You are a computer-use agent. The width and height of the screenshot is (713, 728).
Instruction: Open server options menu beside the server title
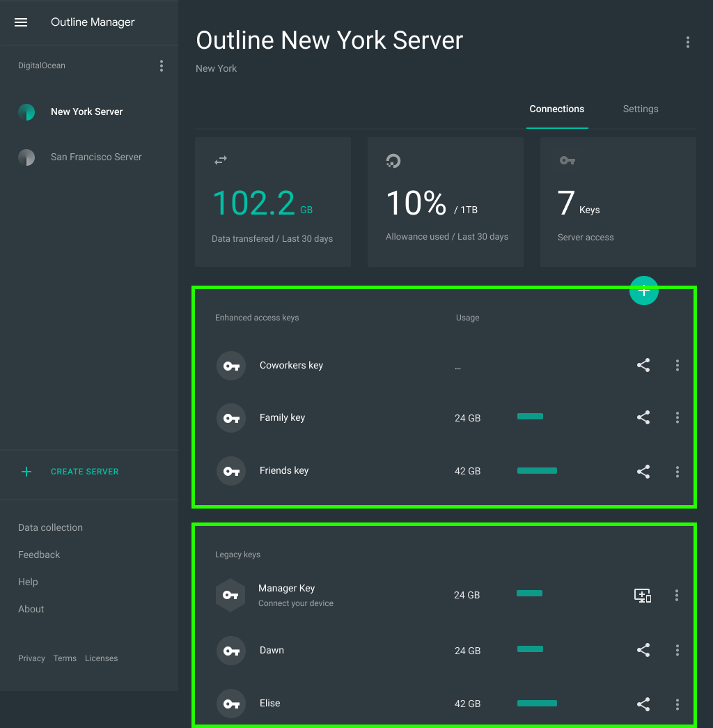point(687,42)
